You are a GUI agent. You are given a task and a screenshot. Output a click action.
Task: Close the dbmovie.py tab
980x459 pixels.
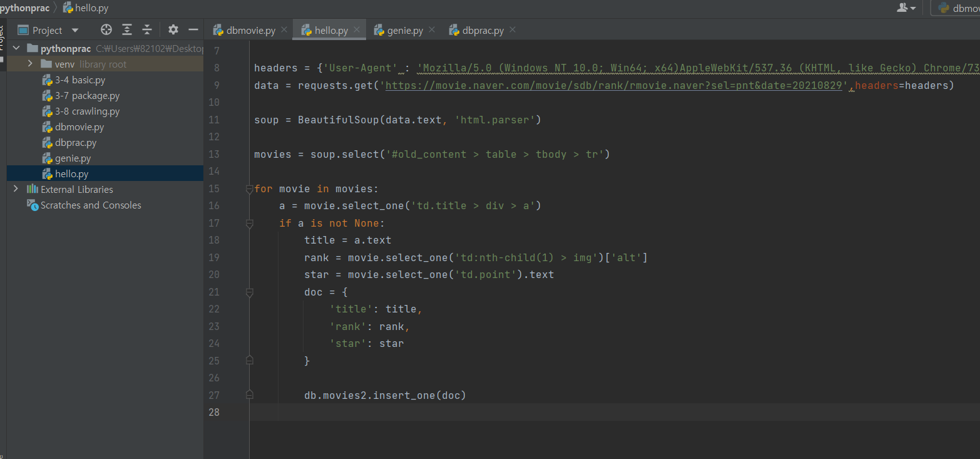click(x=283, y=29)
